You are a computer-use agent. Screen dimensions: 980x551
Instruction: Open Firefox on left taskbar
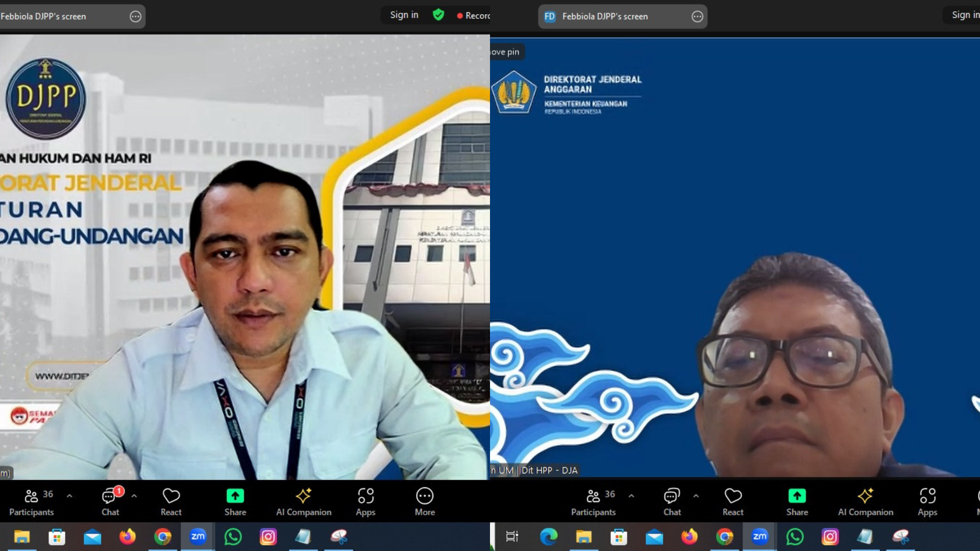[128, 537]
